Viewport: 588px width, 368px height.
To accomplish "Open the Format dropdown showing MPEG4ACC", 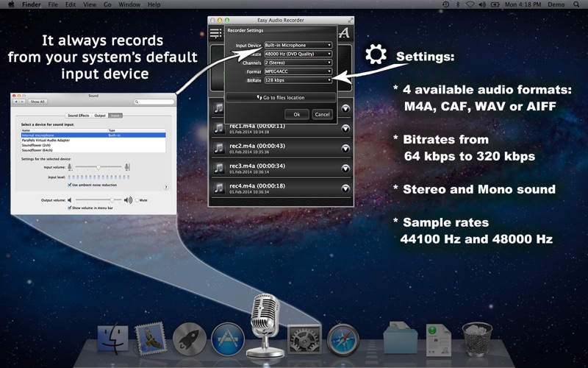I will (298, 71).
